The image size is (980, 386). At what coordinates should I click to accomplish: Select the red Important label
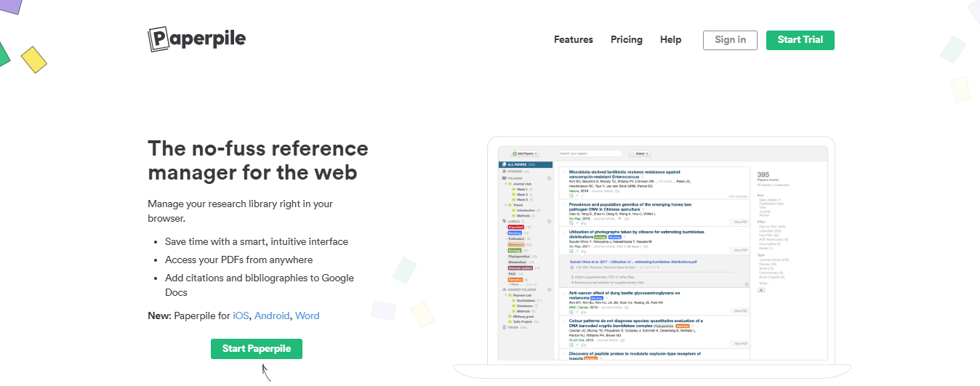pos(515,228)
